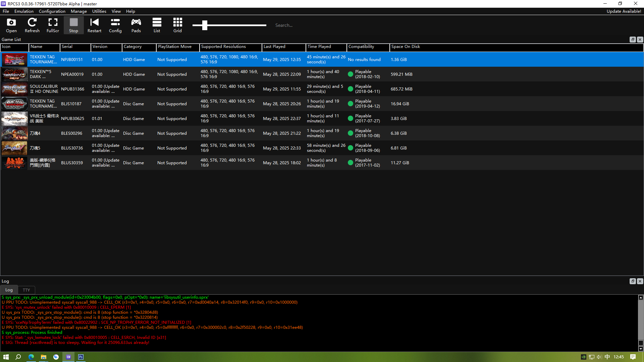Open the File menu
The height and width of the screenshot is (362, 644).
point(6,11)
